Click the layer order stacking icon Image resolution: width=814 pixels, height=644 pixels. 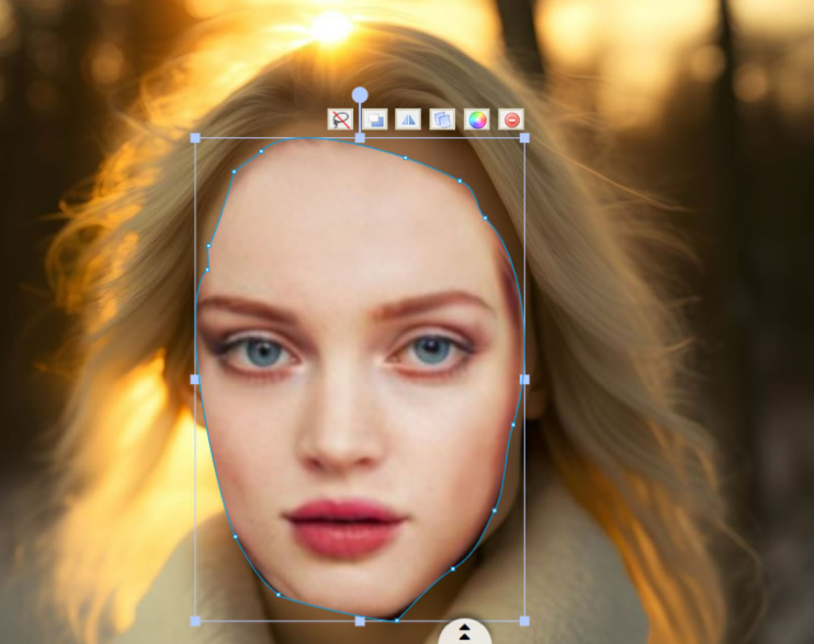[375, 120]
